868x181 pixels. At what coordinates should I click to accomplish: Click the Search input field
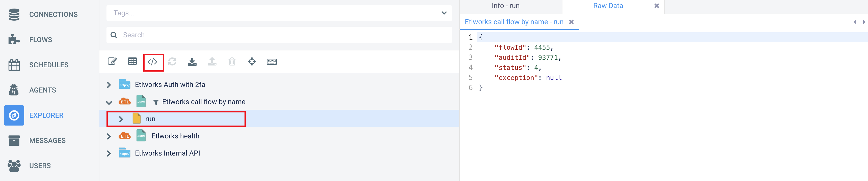[x=279, y=35]
